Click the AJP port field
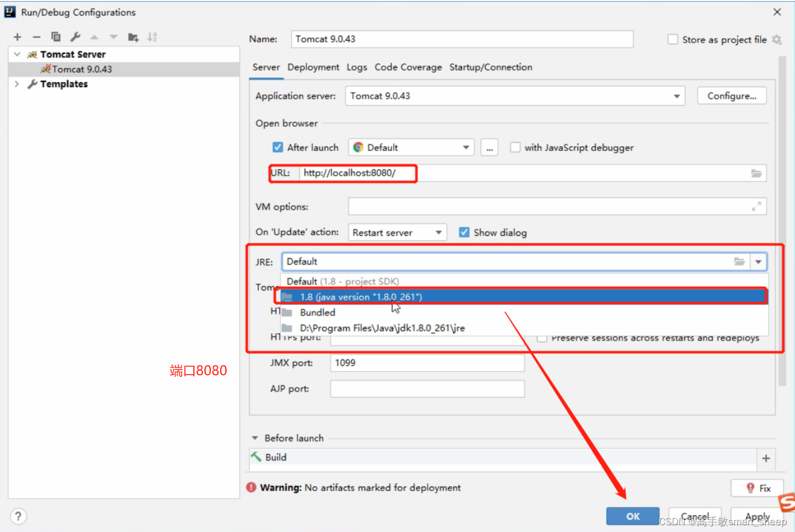This screenshot has height=532, width=795. pyautogui.click(x=428, y=389)
